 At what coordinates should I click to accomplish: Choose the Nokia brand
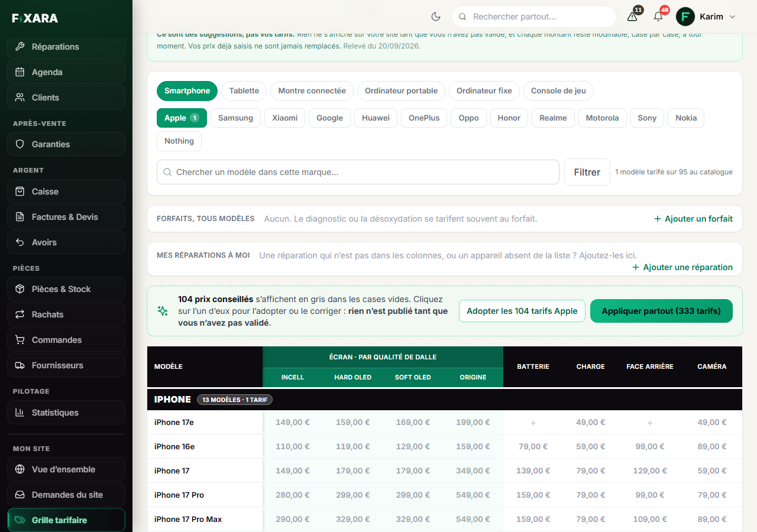pyautogui.click(x=686, y=118)
